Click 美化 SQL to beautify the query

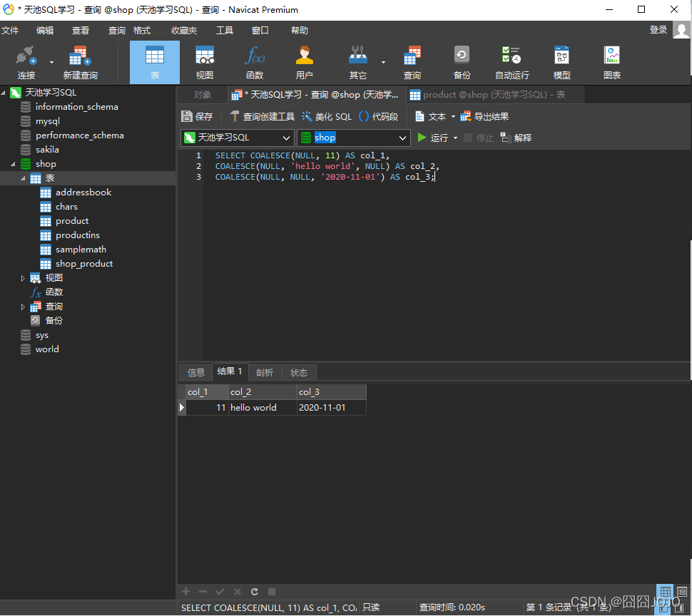click(x=327, y=116)
